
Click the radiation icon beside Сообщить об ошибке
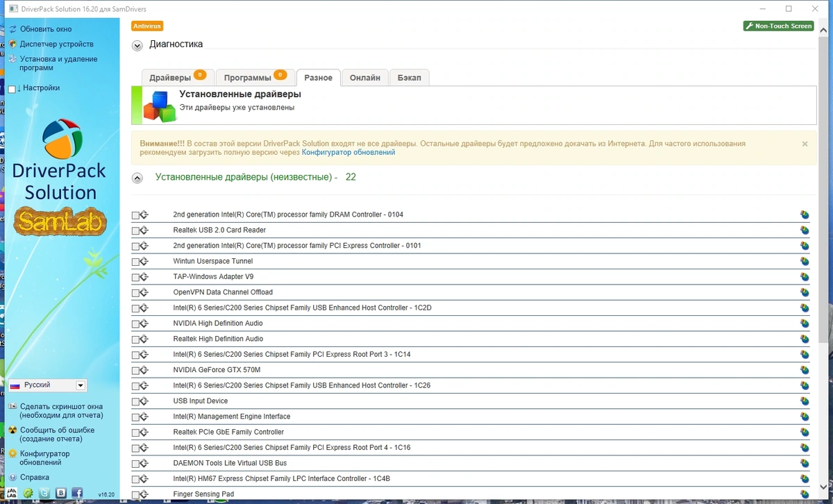click(12, 430)
